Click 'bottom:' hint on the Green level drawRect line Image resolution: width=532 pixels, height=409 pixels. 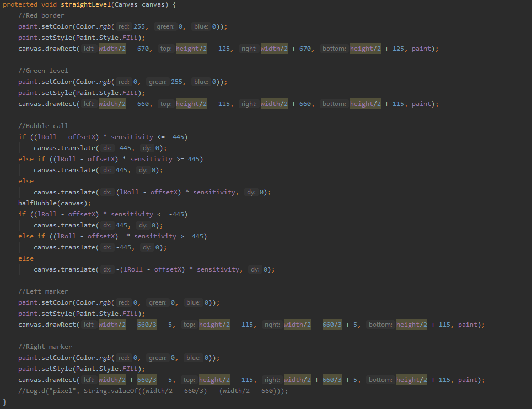pos(334,104)
